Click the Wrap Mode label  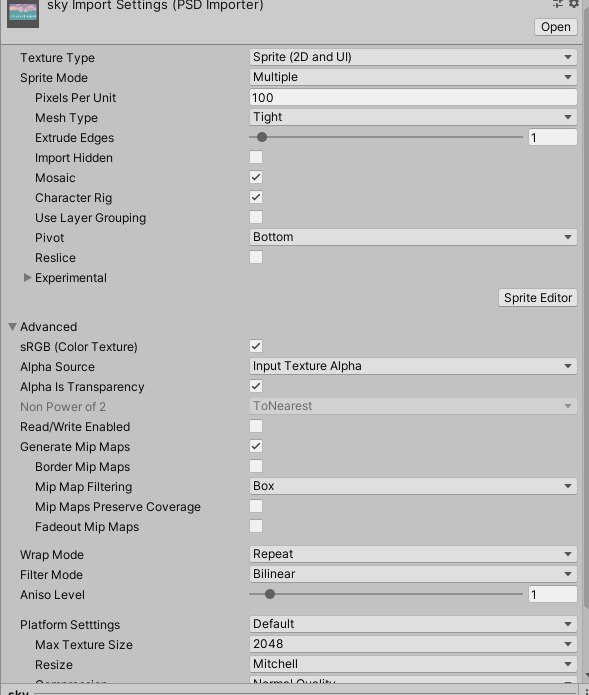coord(52,554)
